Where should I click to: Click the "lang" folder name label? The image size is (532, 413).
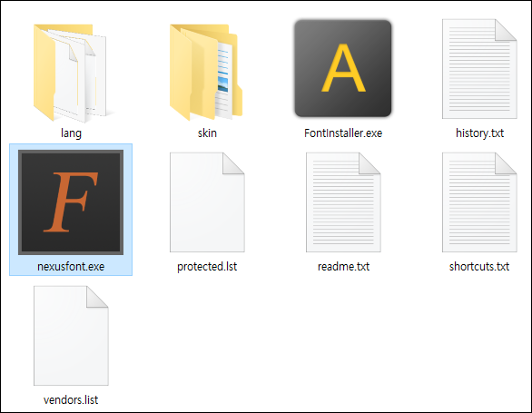pyautogui.click(x=71, y=133)
